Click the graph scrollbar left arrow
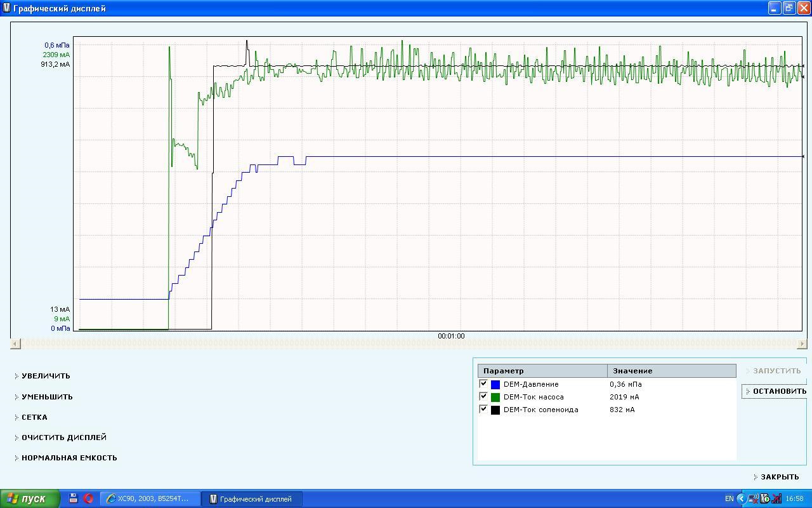Viewport: 812px width, 508px height. coord(16,344)
